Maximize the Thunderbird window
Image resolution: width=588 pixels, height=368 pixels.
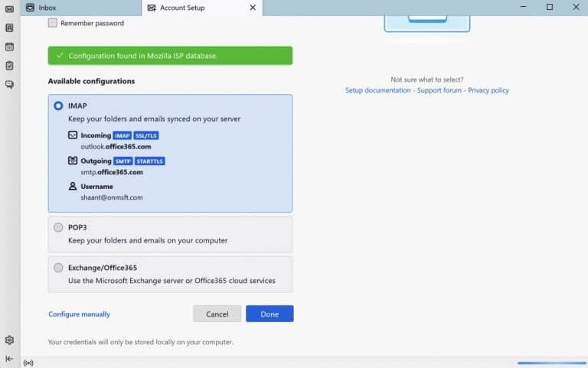[550, 7]
